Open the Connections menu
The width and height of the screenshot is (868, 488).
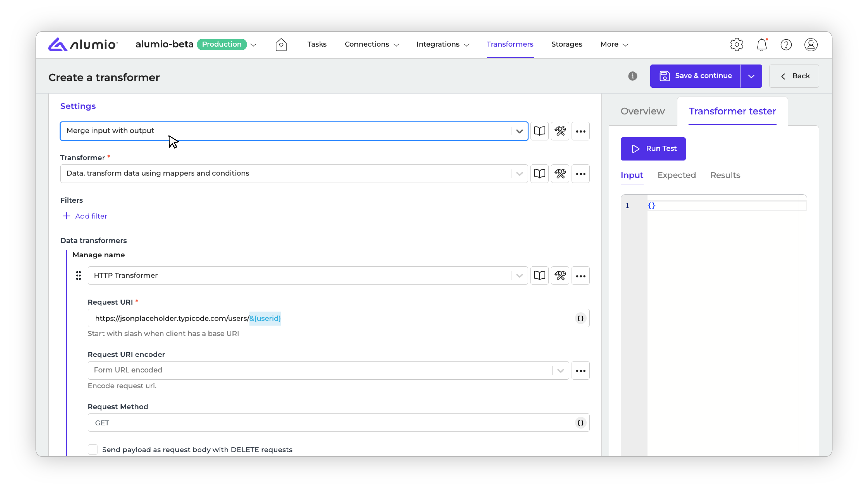coord(372,45)
